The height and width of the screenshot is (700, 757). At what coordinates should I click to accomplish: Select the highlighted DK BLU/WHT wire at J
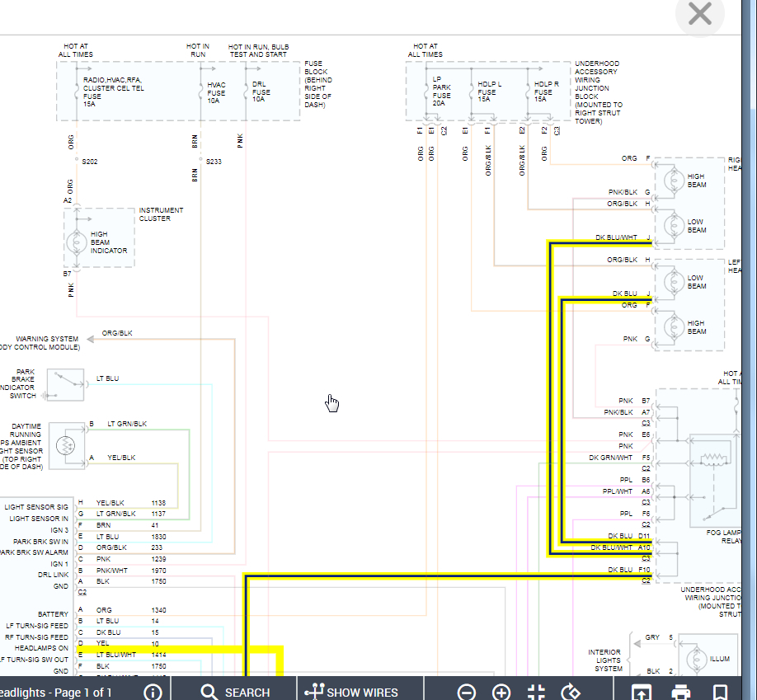616,238
